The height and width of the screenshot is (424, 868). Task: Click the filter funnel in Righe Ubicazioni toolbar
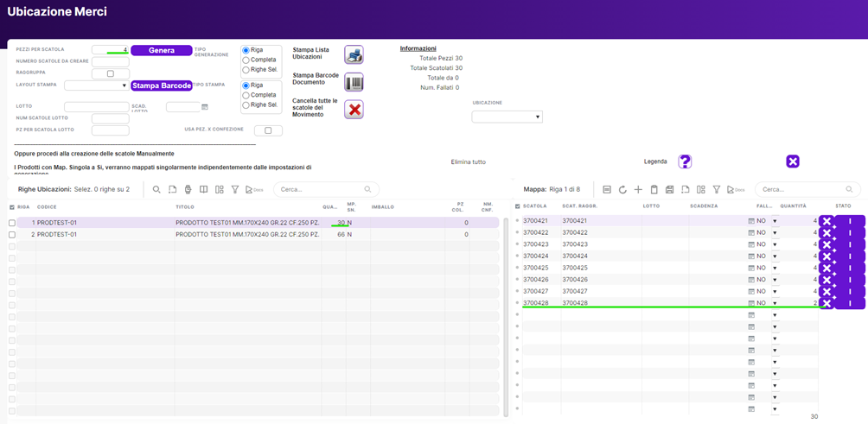234,190
